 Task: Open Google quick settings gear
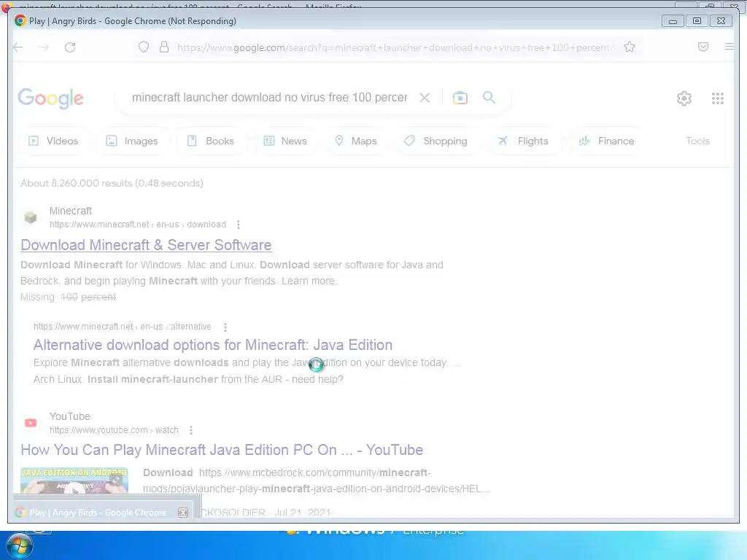tap(684, 98)
